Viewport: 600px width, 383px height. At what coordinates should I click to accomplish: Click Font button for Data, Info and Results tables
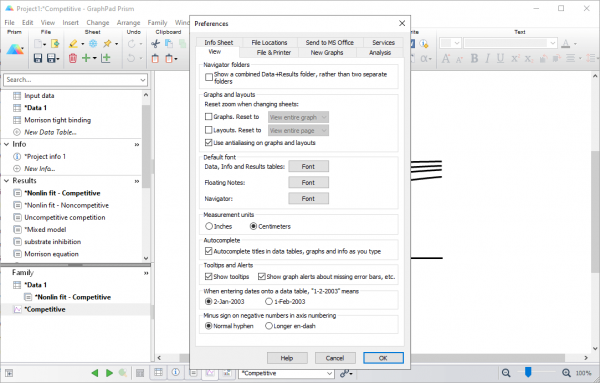[x=308, y=166]
